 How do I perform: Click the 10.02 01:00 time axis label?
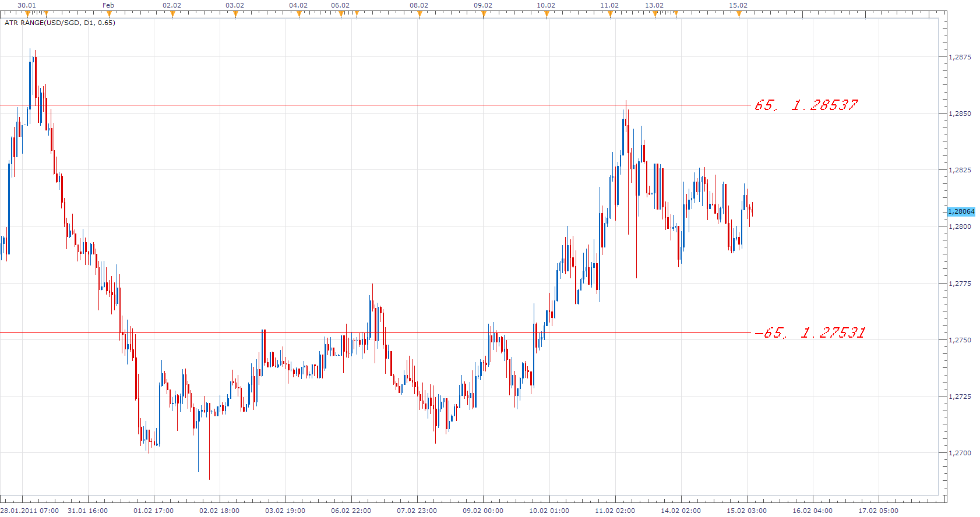tap(549, 511)
